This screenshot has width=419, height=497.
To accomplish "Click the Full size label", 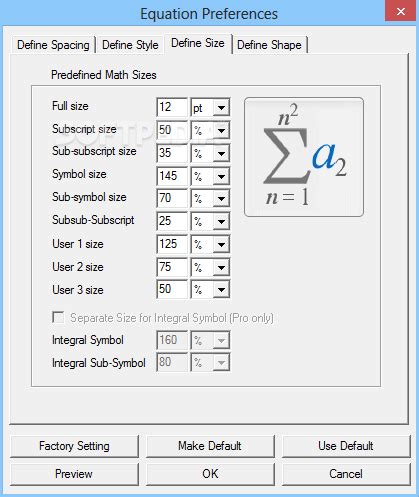I will point(70,106).
